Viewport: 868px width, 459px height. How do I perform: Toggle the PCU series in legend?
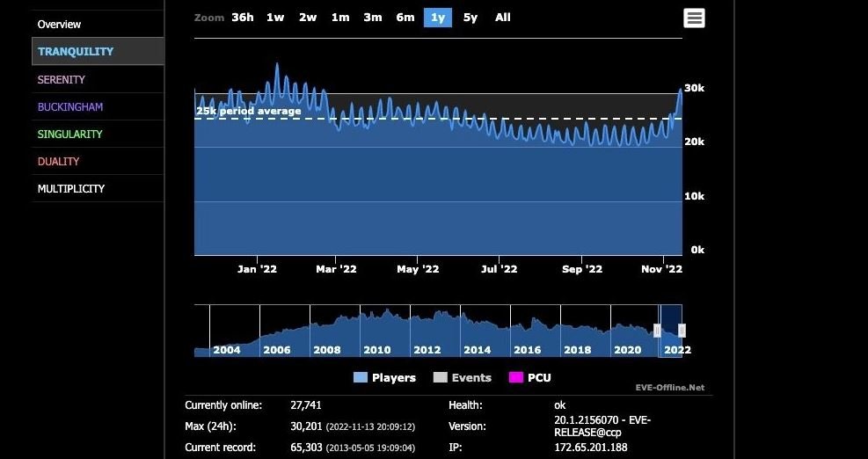point(530,377)
